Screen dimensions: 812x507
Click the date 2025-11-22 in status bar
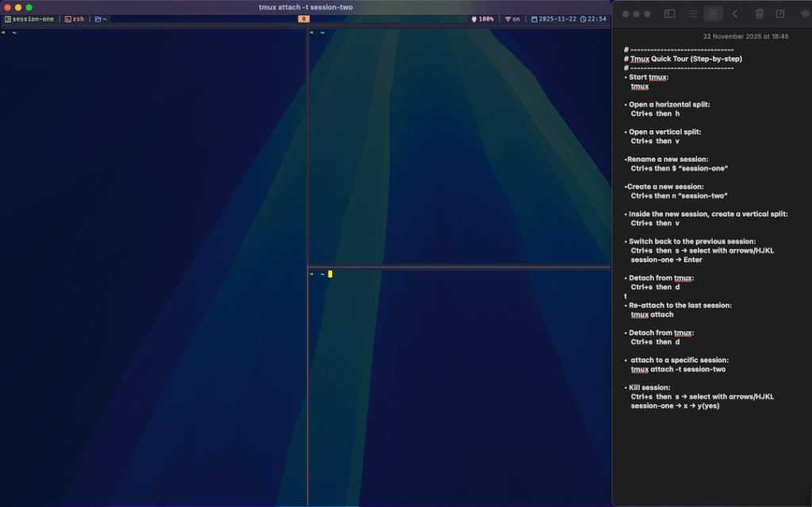coord(553,18)
